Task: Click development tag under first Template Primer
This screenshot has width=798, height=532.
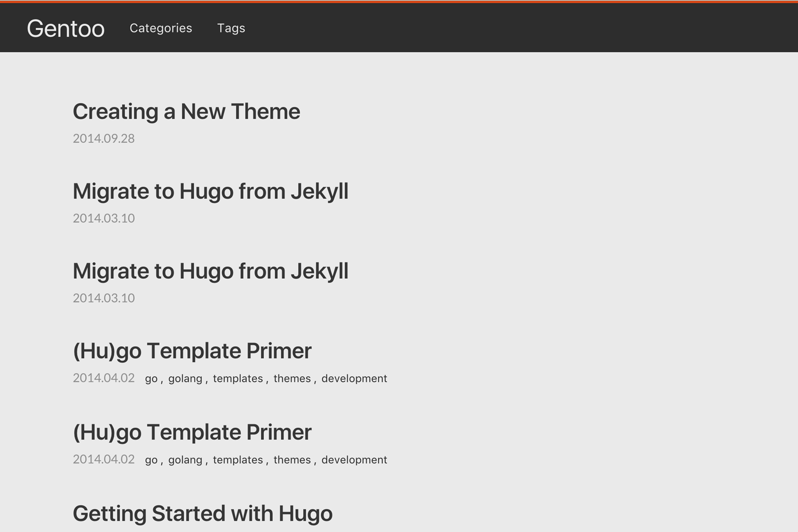Action: click(354, 379)
